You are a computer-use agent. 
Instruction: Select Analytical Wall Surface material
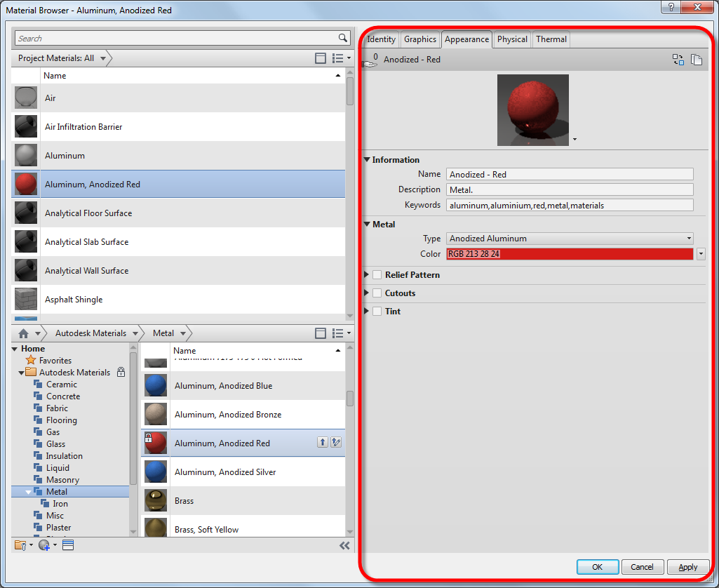pyautogui.click(x=178, y=271)
